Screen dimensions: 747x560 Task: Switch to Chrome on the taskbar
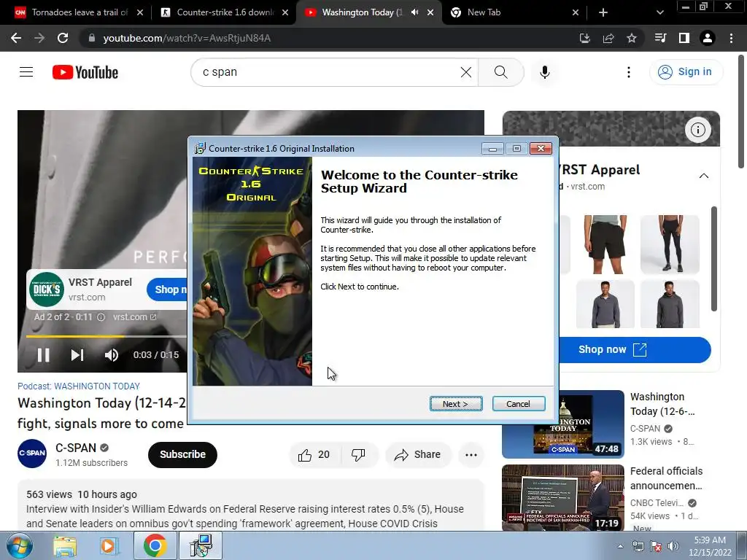[155, 545]
